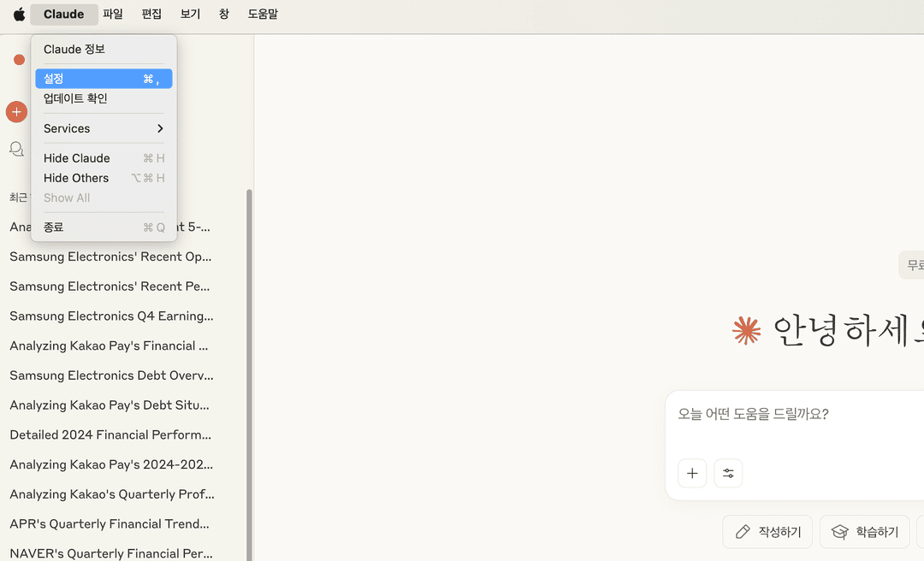Open chat APR's Quarterly Financial Trend...
This screenshot has width=924, height=561.
[110, 524]
